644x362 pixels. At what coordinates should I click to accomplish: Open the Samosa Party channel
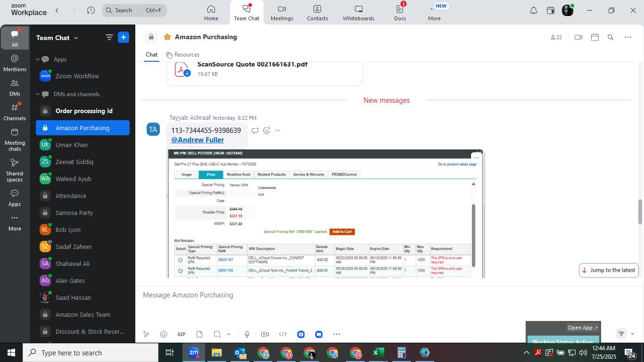pyautogui.click(x=83, y=213)
